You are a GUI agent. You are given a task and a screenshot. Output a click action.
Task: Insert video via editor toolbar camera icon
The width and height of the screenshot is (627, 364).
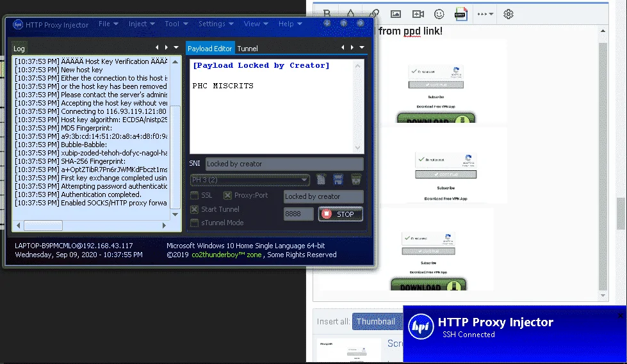pyautogui.click(x=418, y=14)
